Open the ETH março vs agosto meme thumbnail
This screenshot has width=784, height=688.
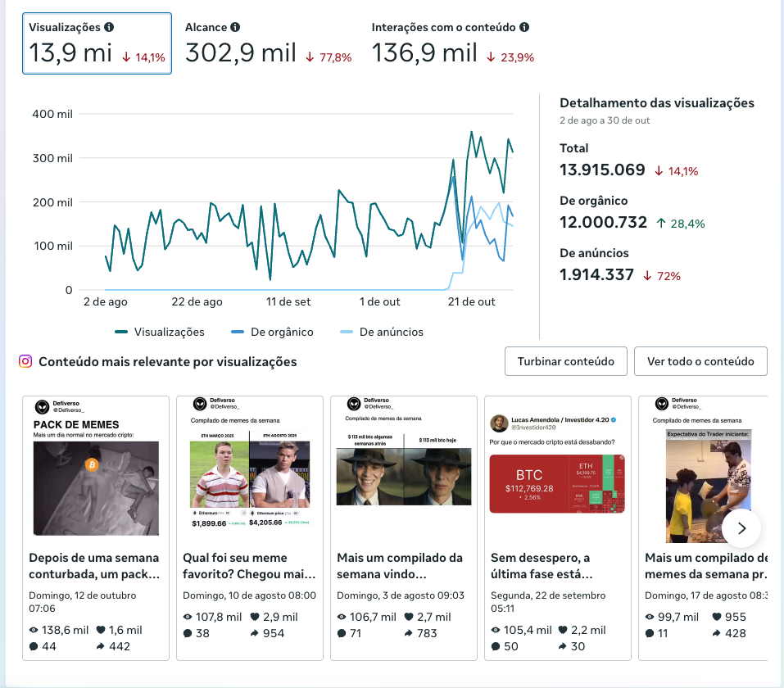coord(250,470)
